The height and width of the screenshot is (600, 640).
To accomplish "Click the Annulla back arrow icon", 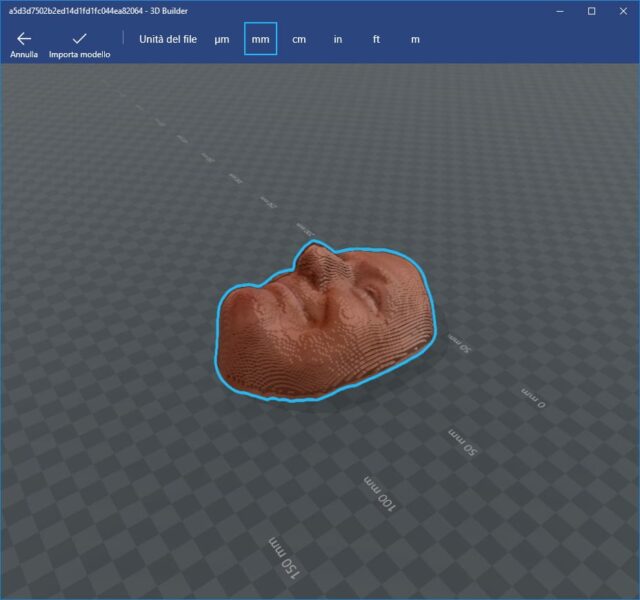I will pyautogui.click(x=24, y=38).
